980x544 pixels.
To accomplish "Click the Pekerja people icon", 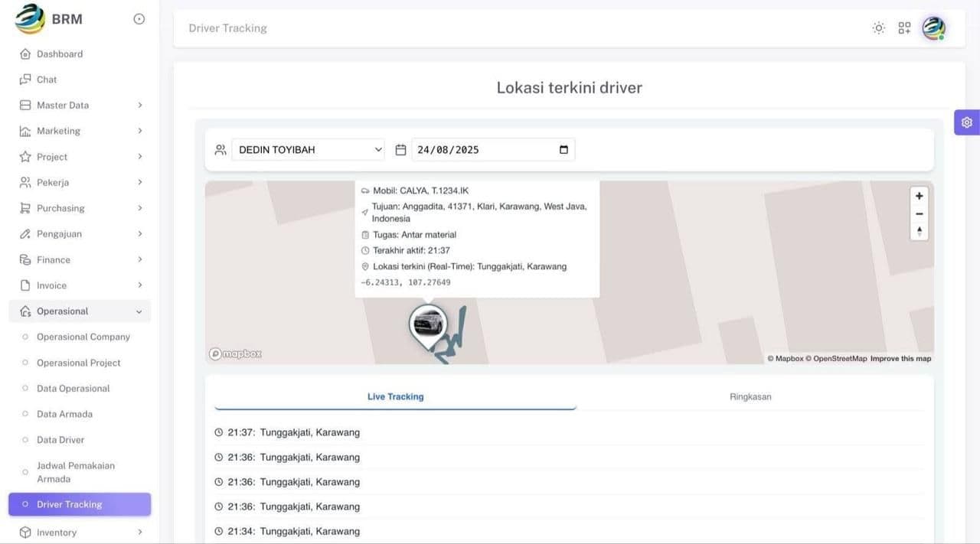I will point(25,183).
